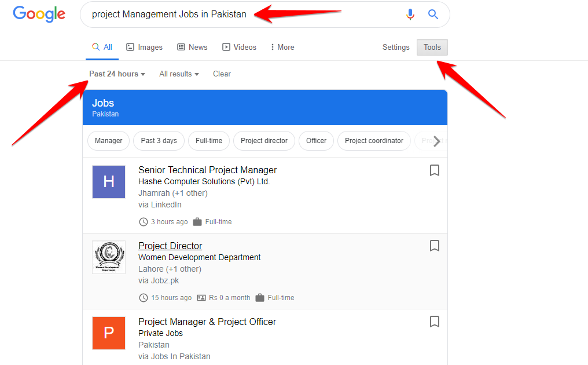
Task: Select the Past 3 days filter chip
Action: click(x=159, y=141)
